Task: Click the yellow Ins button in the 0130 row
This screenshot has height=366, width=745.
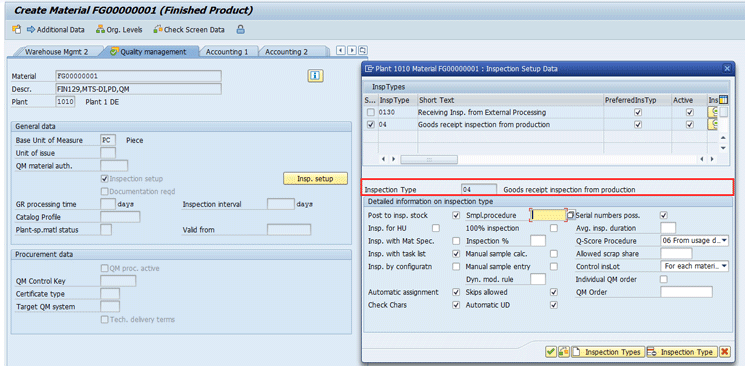Action: 713,112
